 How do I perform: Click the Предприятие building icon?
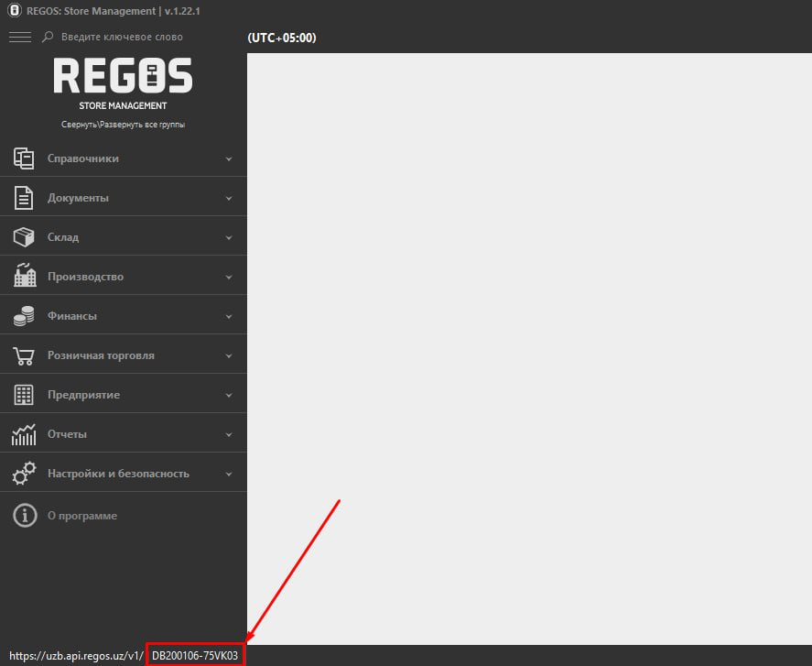click(x=24, y=395)
